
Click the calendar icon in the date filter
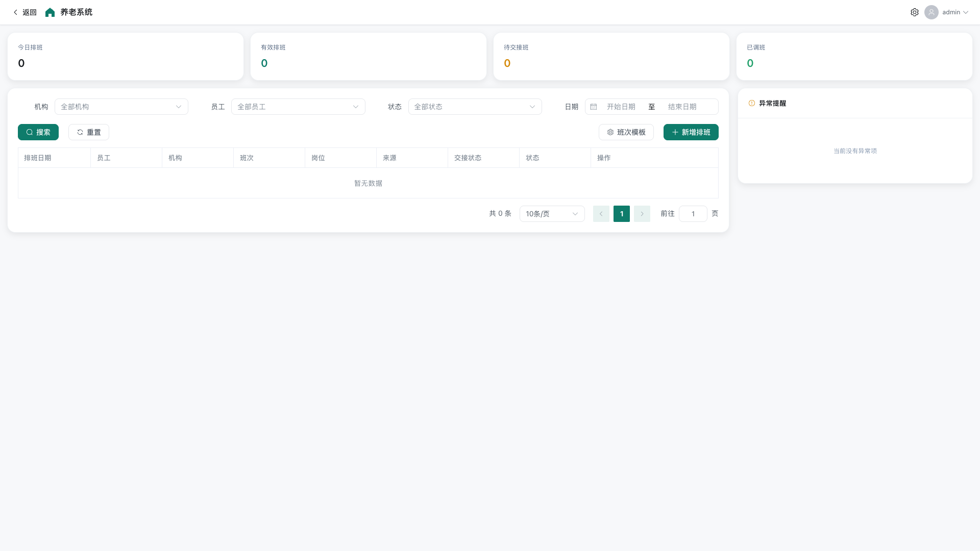pos(594,107)
